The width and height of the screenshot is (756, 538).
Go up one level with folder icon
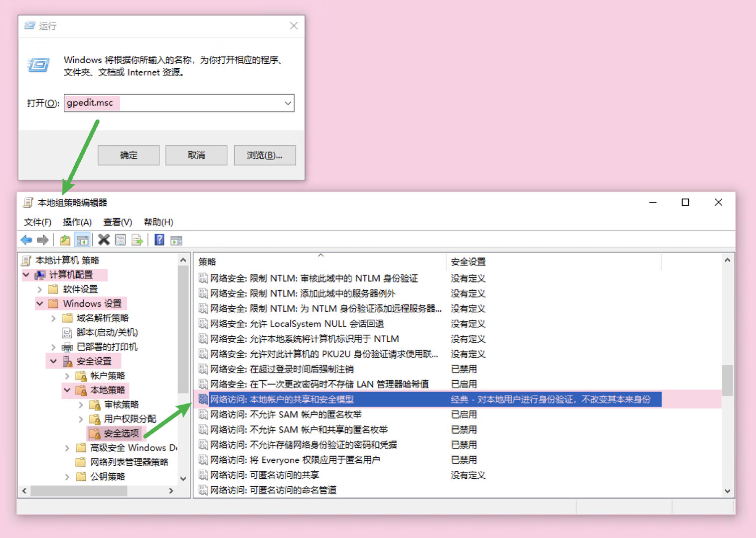pos(65,240)
